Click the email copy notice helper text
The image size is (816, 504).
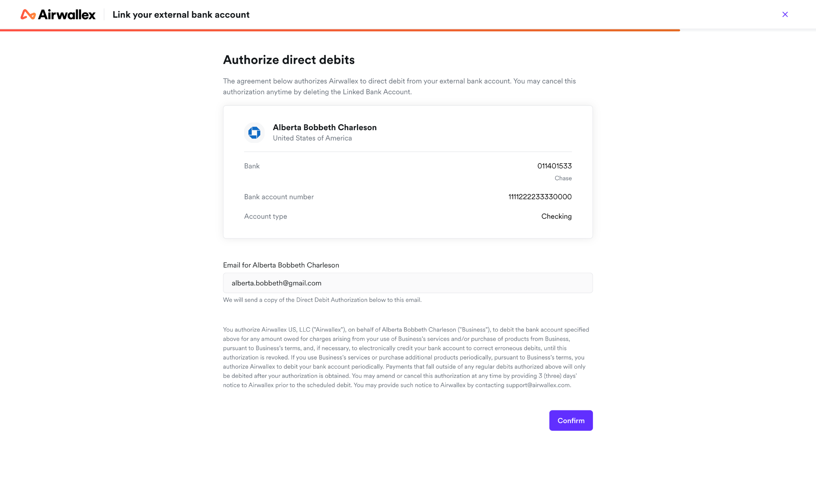(x=322, y=300)
